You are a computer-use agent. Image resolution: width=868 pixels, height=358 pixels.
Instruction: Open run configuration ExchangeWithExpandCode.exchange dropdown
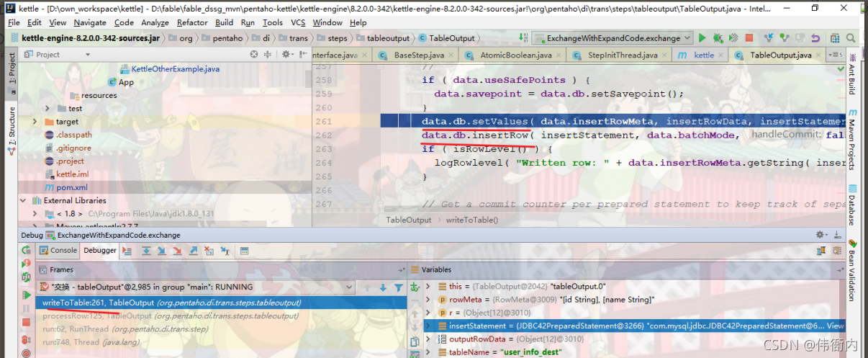click(x=614, y=38)
